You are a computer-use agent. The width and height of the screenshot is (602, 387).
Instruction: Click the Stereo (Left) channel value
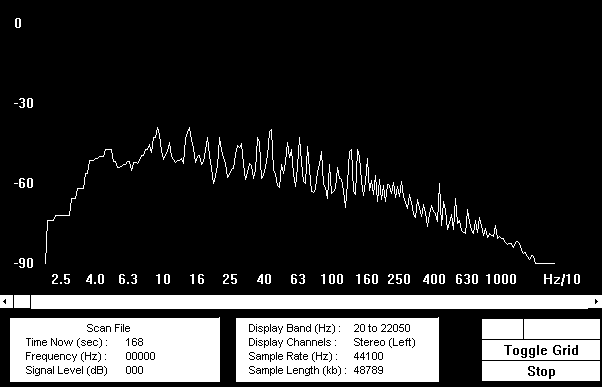pyautogui.click(x=384, y=342)
